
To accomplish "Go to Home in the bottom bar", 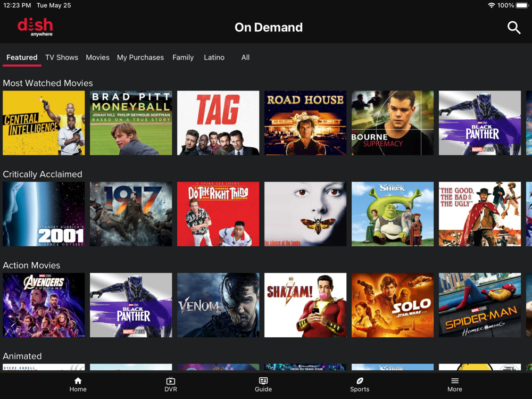I will (x=78, y=385).
